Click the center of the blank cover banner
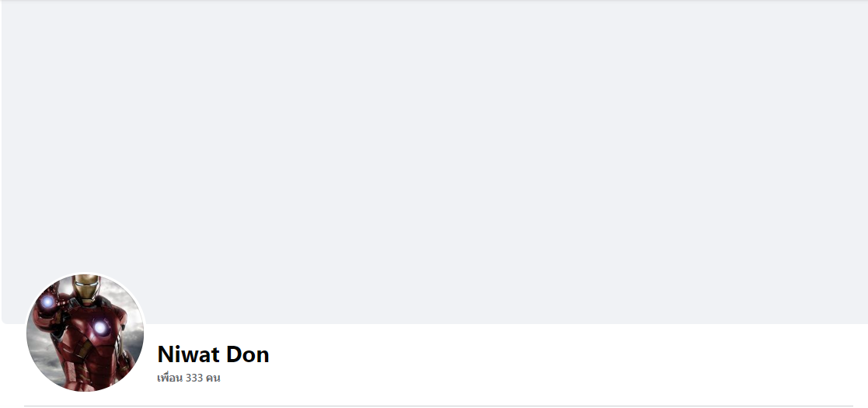868x408 pixels. 434,162
